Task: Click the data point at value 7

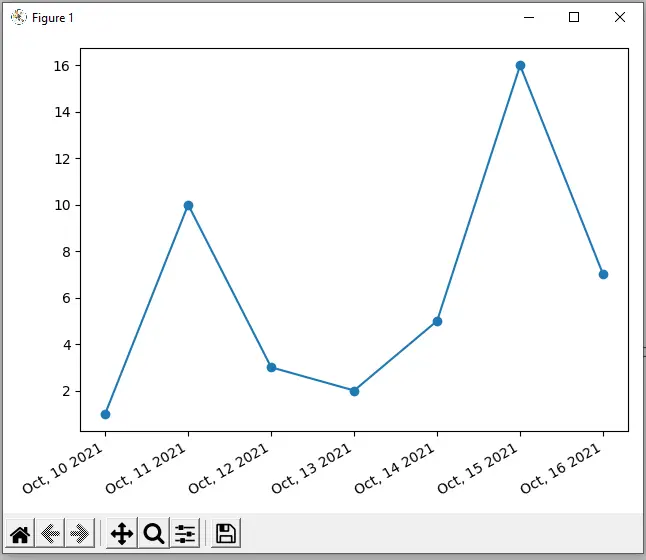Action: click(x=603, y=274)
